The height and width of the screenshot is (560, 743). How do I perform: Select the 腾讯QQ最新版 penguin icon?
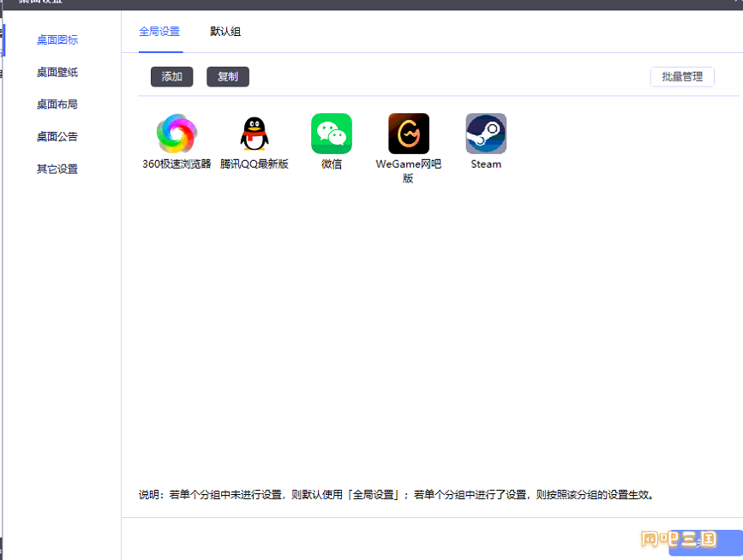[x=254, y=134]
